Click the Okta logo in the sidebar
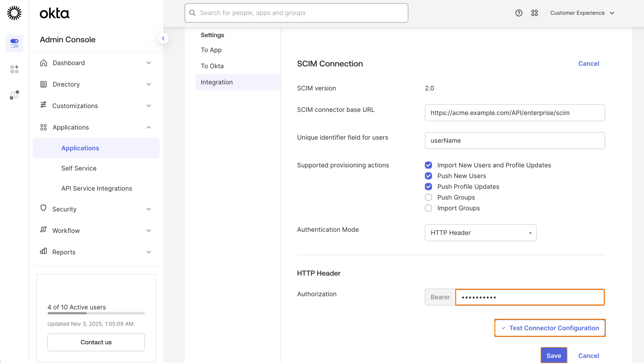Image resolution: width=644 pixels, height=364 pixels. pyautogui.click(x=54, y=13)
